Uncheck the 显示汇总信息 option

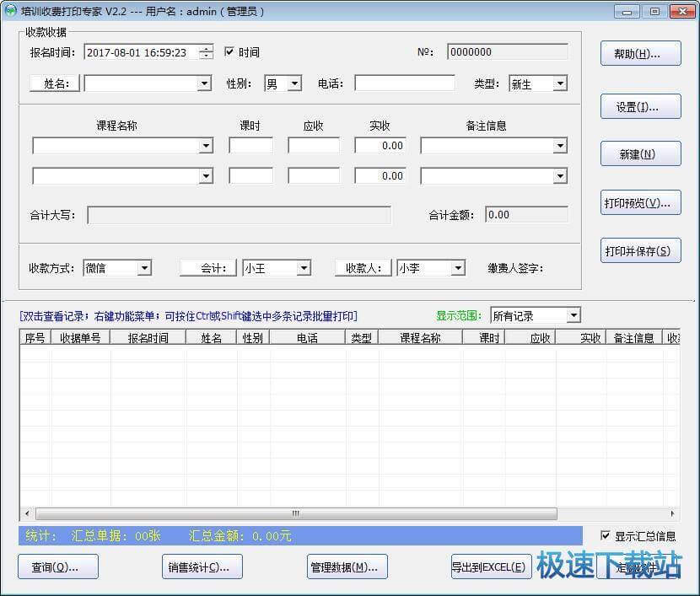(605, 535)
